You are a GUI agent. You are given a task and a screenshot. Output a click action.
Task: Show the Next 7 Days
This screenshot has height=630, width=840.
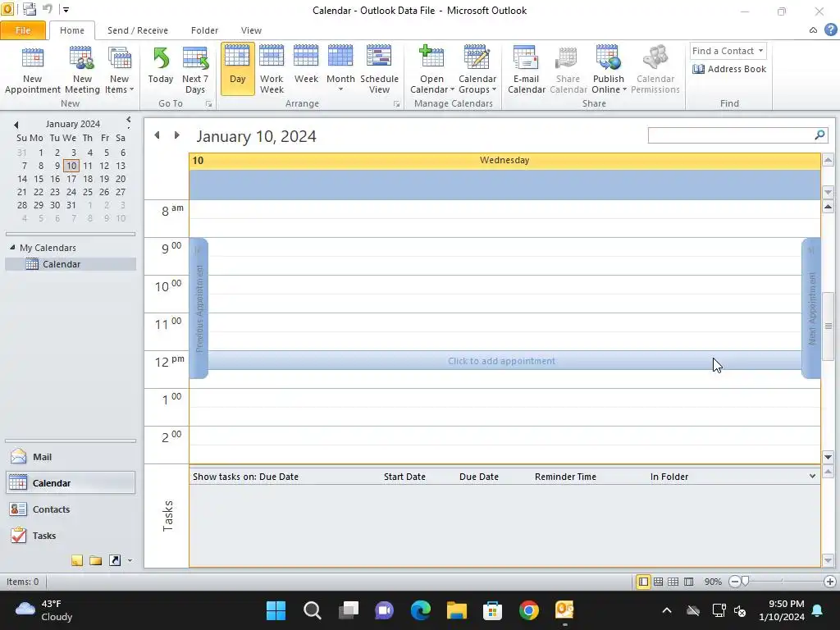(195, 70)
